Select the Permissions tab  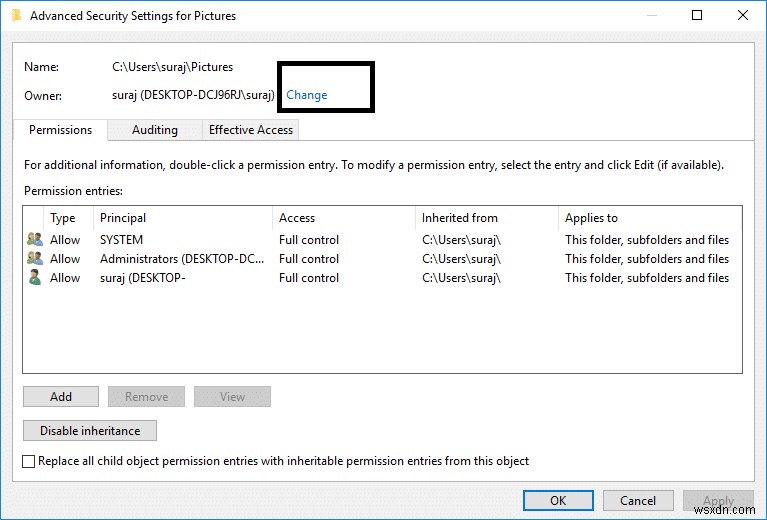tap(60, 130)
